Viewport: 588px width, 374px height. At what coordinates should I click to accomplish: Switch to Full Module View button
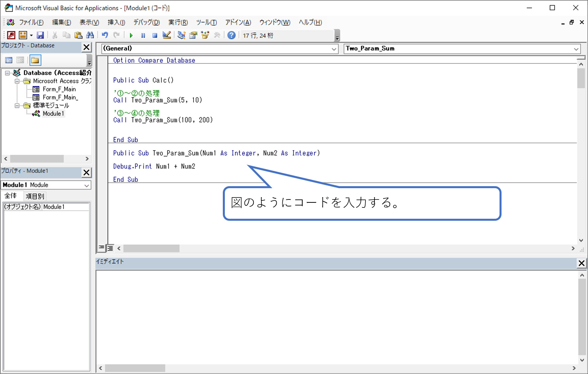(x=110, y=248)
